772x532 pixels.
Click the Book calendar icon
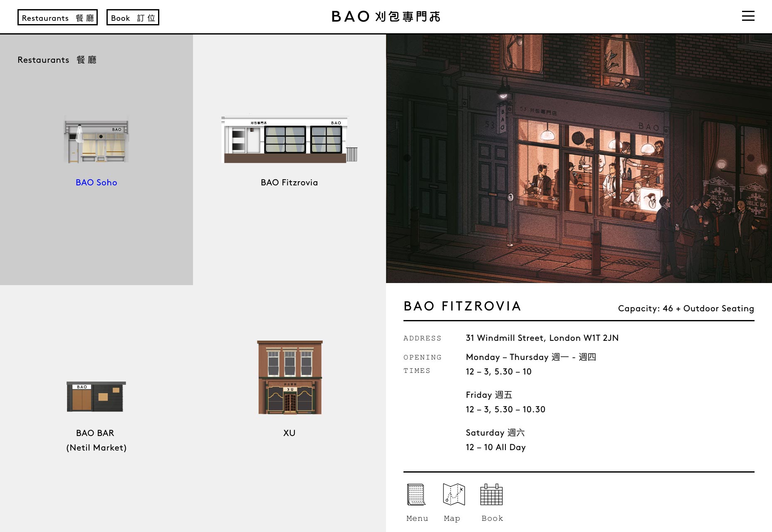492,495
